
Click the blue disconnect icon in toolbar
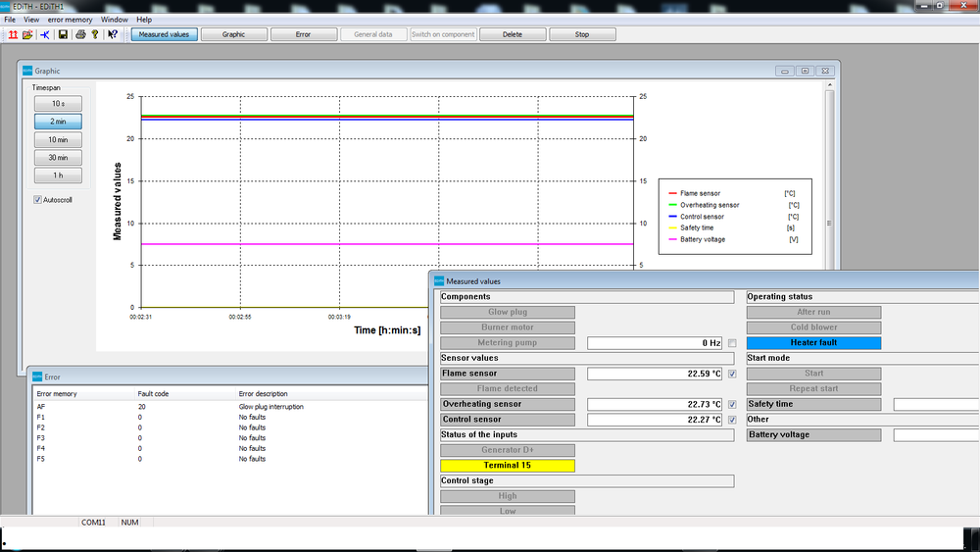[x=45, y=34]
